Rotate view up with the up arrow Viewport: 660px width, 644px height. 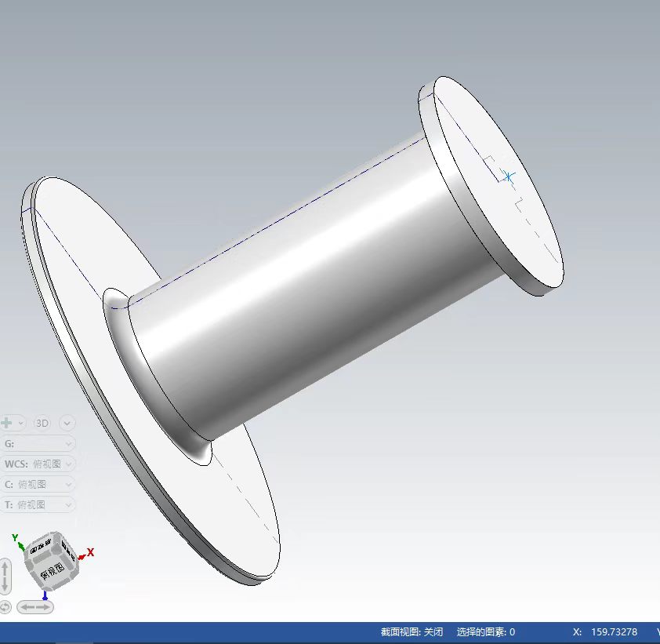coord(5,568)
